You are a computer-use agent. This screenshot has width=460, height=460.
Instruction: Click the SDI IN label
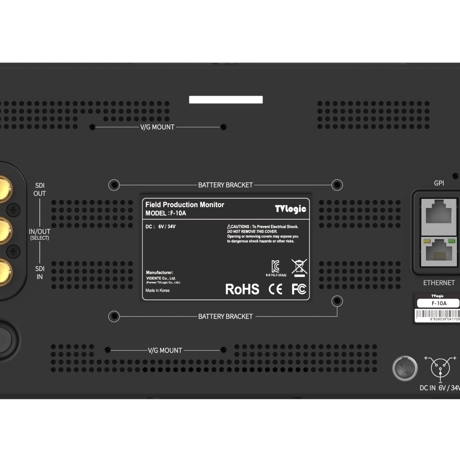click(39, 272)
